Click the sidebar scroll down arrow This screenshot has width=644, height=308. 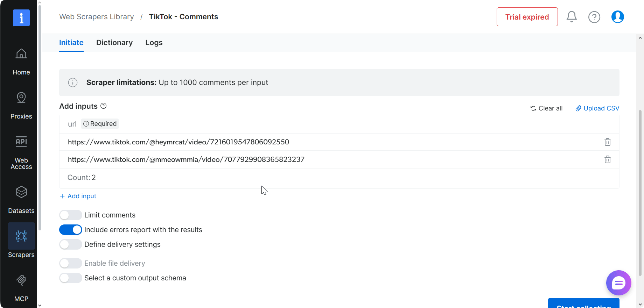tap(40, 305)
